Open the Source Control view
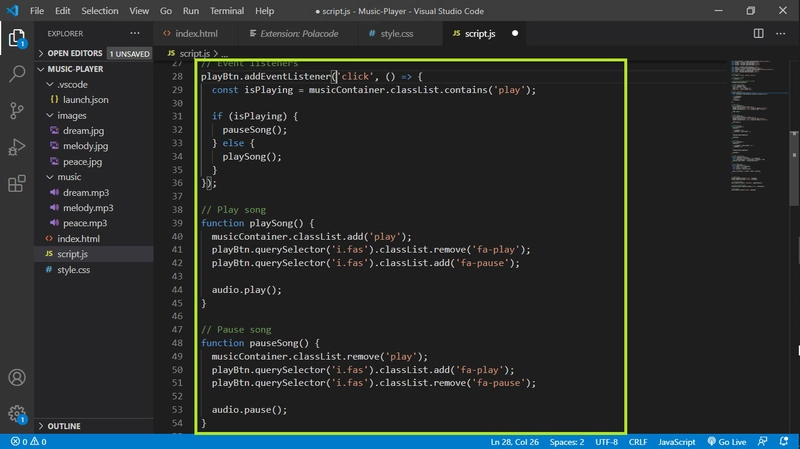 point(16,111)
